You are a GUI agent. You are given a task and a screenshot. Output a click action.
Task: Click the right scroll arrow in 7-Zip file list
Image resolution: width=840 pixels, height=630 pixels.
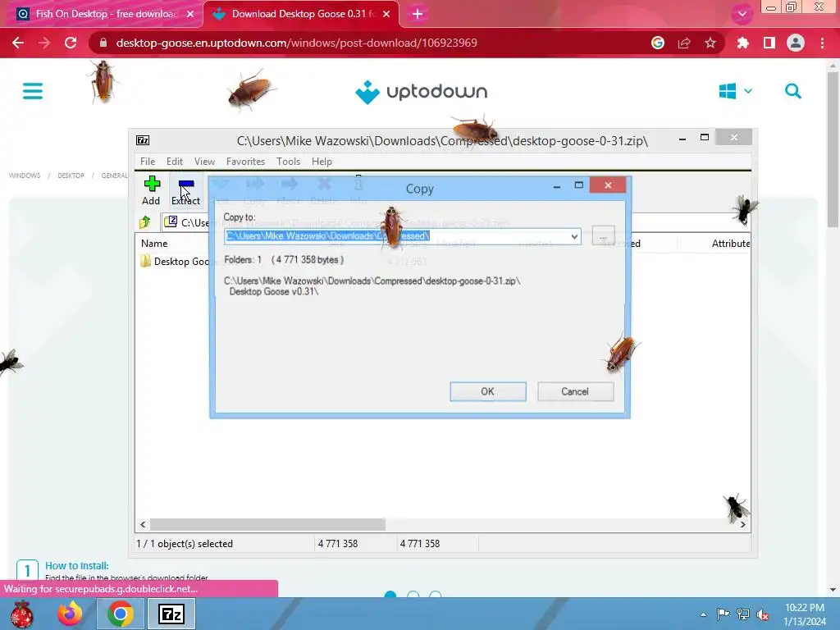coord(742,524)
